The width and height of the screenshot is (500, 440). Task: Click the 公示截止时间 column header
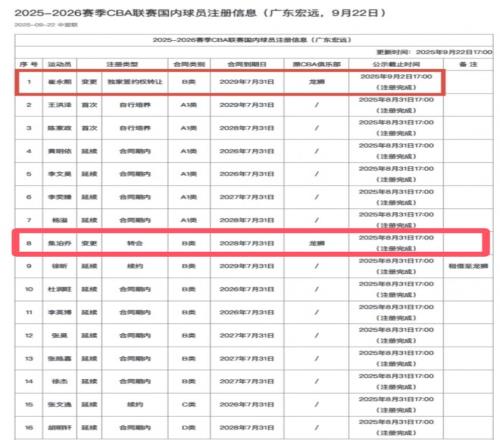tap(396, 64)
